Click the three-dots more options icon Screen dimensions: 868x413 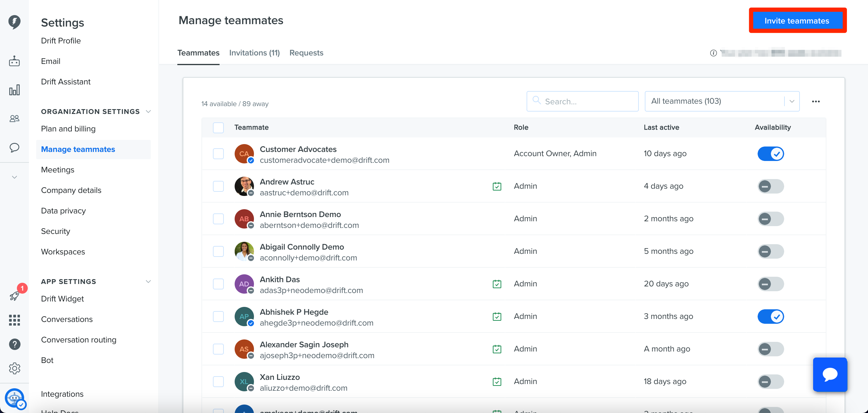point(816,101)
